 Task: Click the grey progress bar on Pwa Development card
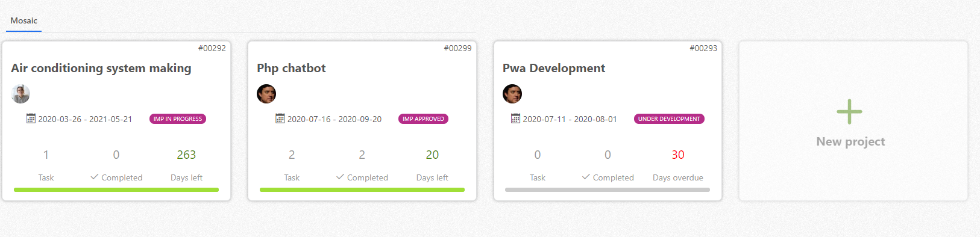[x=608, y=189]
